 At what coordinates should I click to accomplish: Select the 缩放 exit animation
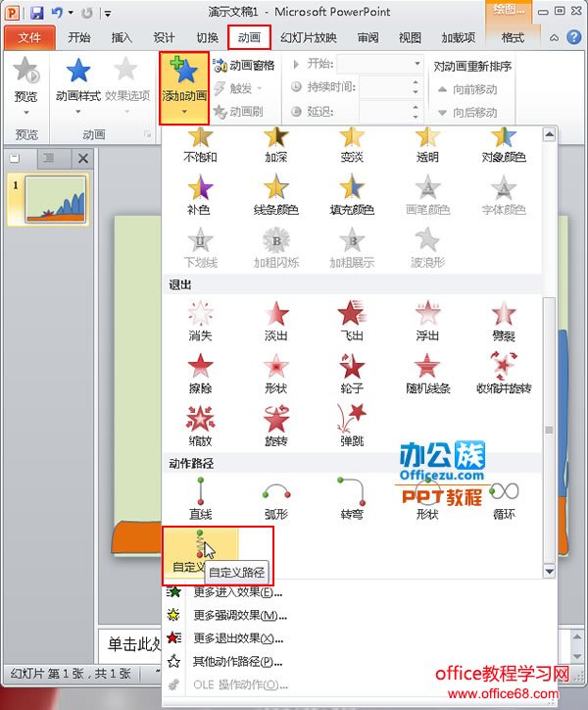coord(200,426)
